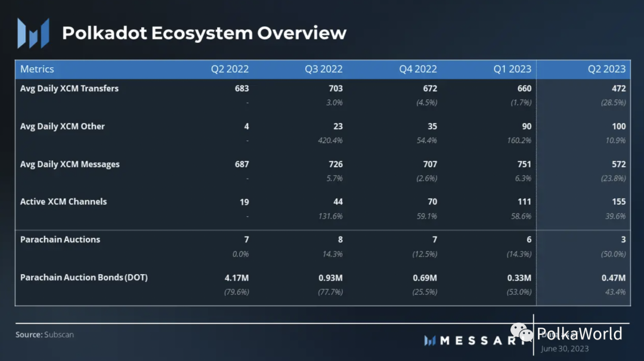Click the 'Metrics' column header
This screenshot has height=361, width=644.
[x=37, y=69]
